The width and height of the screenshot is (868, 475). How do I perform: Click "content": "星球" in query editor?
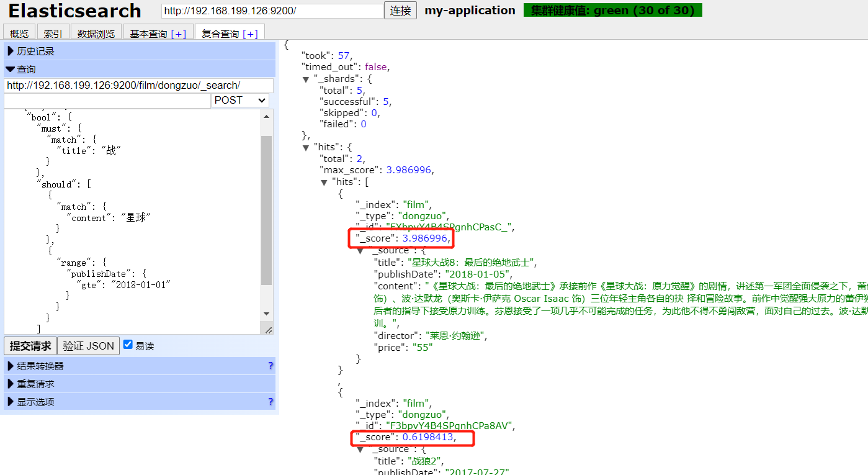pos(109,218)
